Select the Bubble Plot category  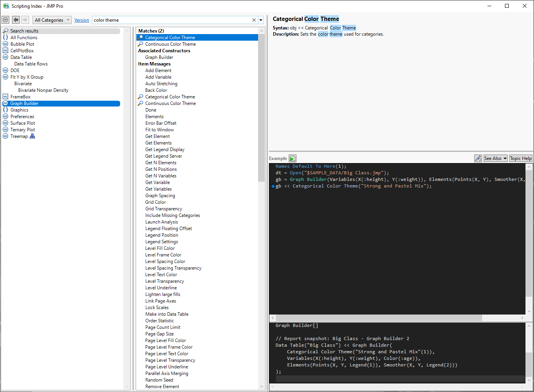pyautogui.click(x=22, y=44)
